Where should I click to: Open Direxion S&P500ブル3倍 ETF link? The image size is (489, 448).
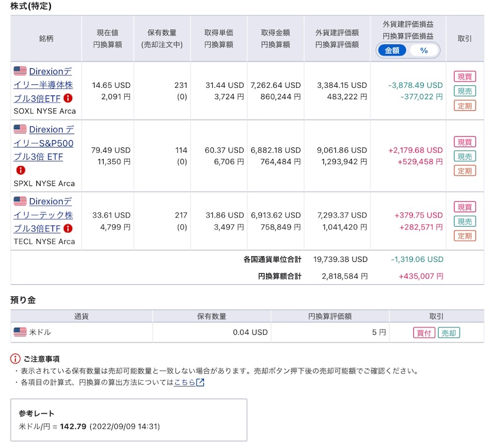[43, 143]
